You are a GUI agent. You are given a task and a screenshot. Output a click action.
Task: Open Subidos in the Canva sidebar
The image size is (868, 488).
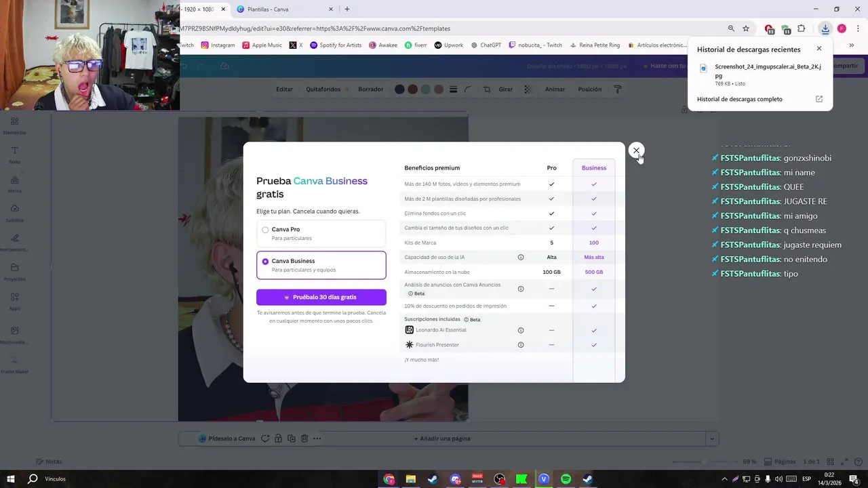click(14, 213)
